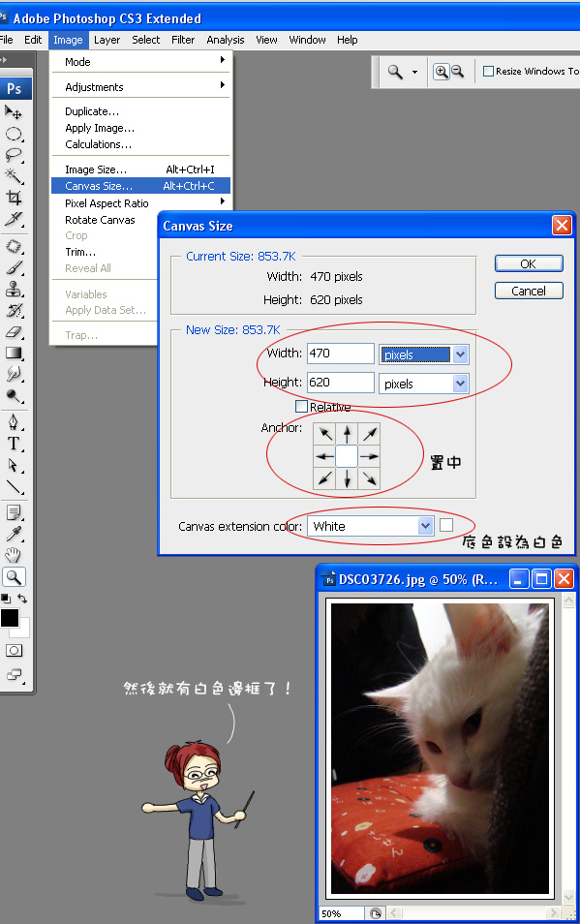Toggle Quick Mask mode
The width and height of the screenshot is (580, 924).
tap(14, 651)
